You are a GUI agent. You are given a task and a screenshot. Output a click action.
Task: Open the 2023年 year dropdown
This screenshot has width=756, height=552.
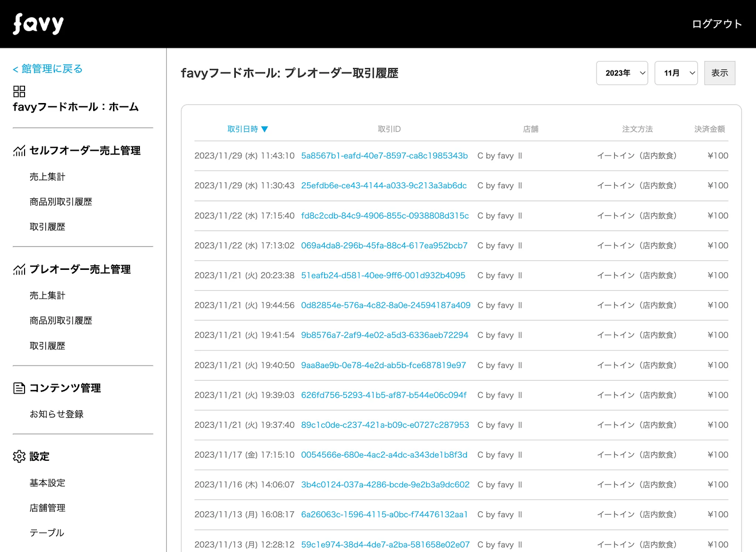click(622, 73)
